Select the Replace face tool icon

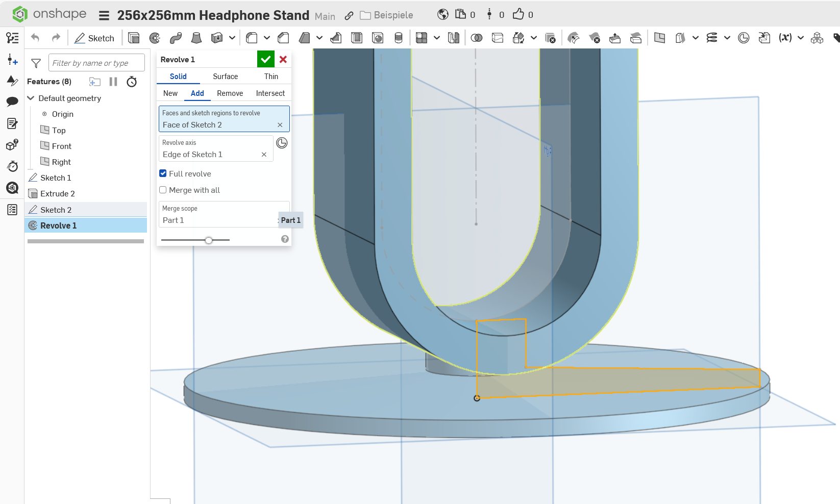coord(636,38)
